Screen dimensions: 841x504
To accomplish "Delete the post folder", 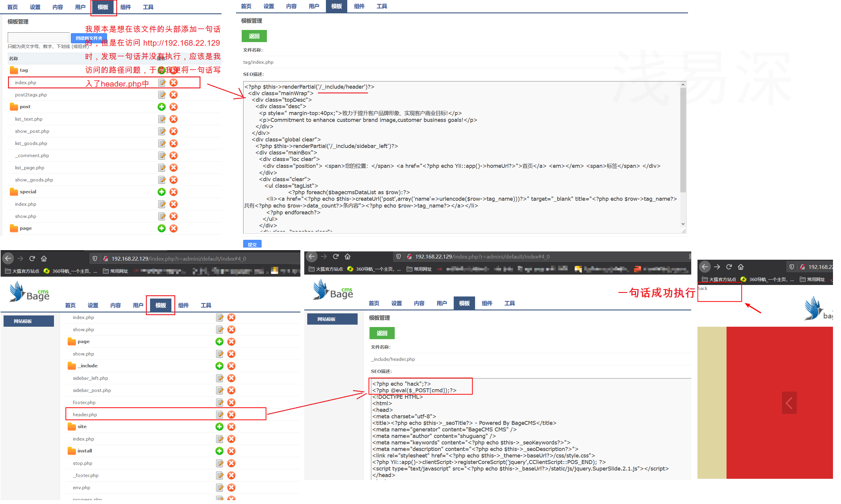I will 173,107.
